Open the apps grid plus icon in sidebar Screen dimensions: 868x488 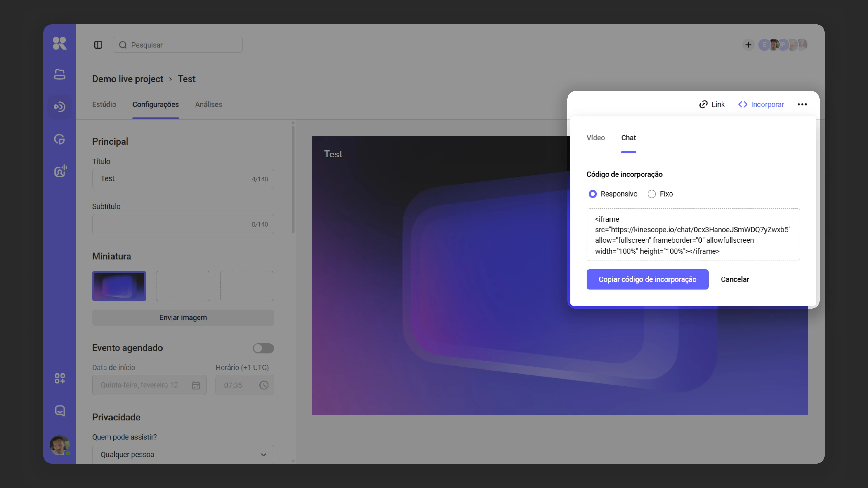tap(60, 378)
